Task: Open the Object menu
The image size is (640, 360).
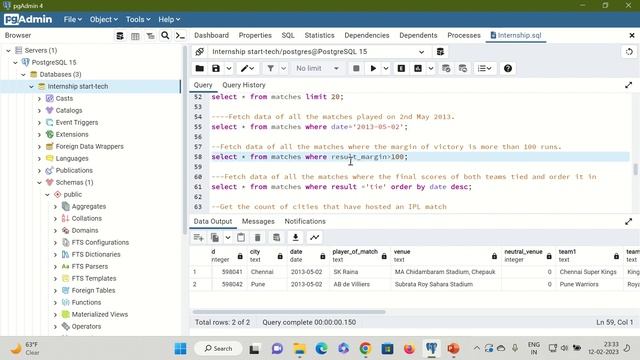Action: (x=104, y=20)
